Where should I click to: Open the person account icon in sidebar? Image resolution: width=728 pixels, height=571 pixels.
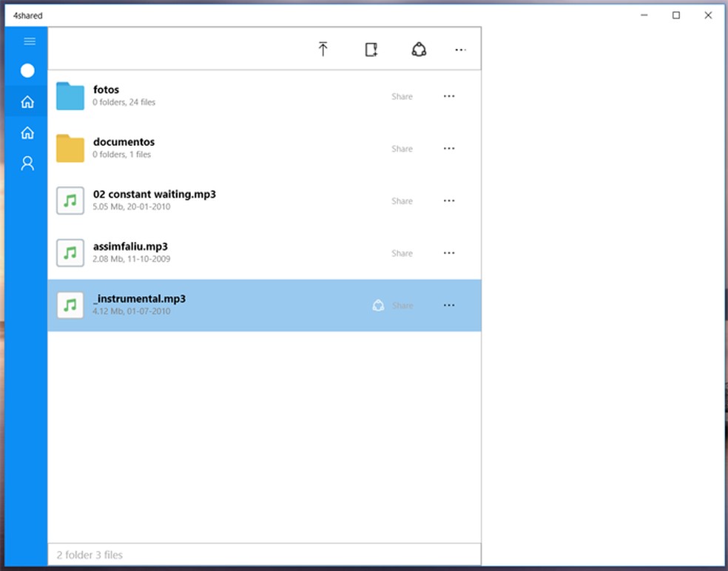27,163
